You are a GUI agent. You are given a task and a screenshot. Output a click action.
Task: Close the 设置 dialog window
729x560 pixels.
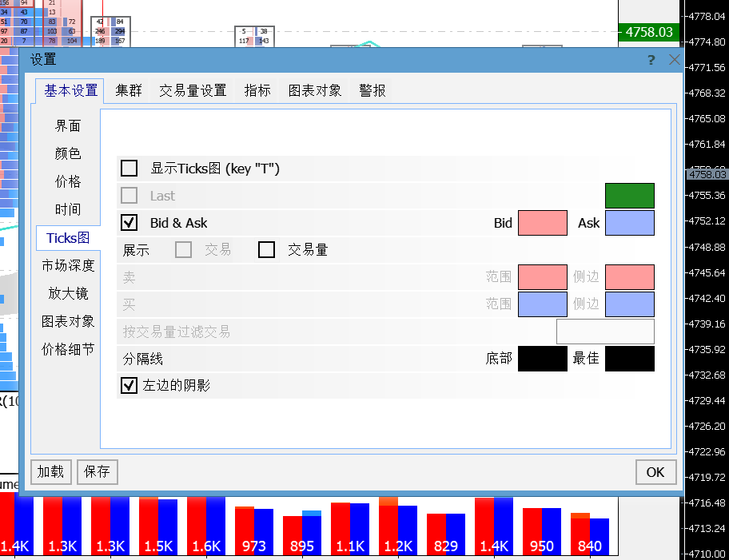coord(674,60)
